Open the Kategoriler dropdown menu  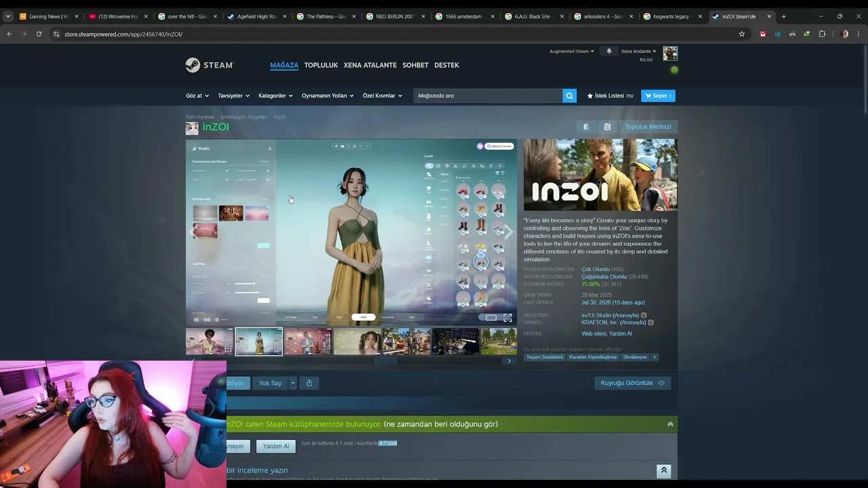click(x=276, y=96)
